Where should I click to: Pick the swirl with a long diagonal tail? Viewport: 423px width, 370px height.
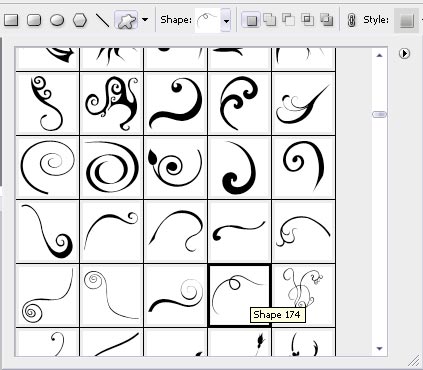tap(303, 103)
